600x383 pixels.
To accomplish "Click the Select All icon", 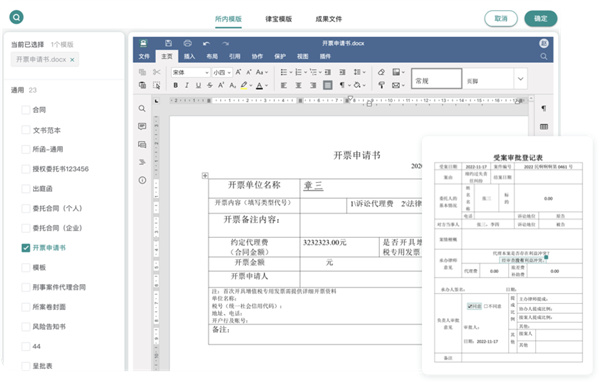I will pyautogui.click(x=157, y=85).
